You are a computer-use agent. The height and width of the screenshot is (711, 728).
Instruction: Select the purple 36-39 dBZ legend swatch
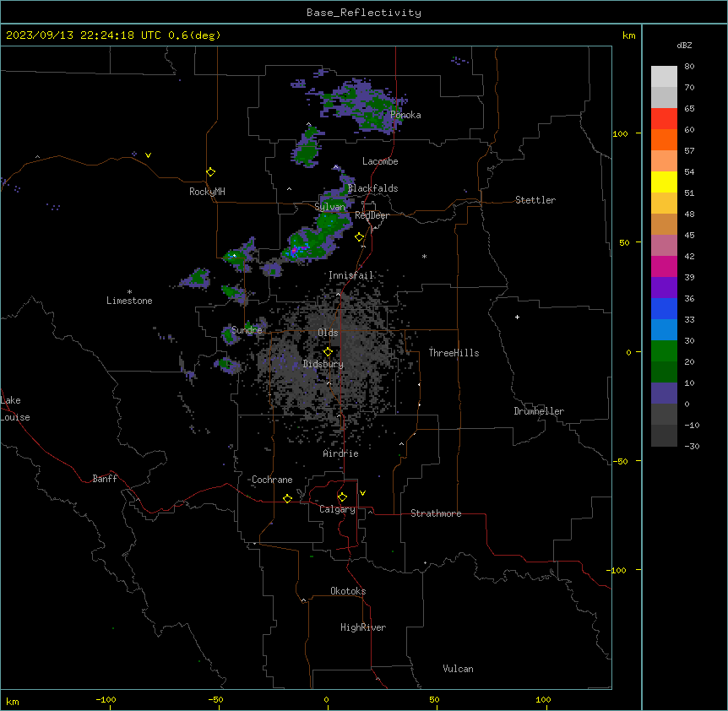(x=664, y=288)
